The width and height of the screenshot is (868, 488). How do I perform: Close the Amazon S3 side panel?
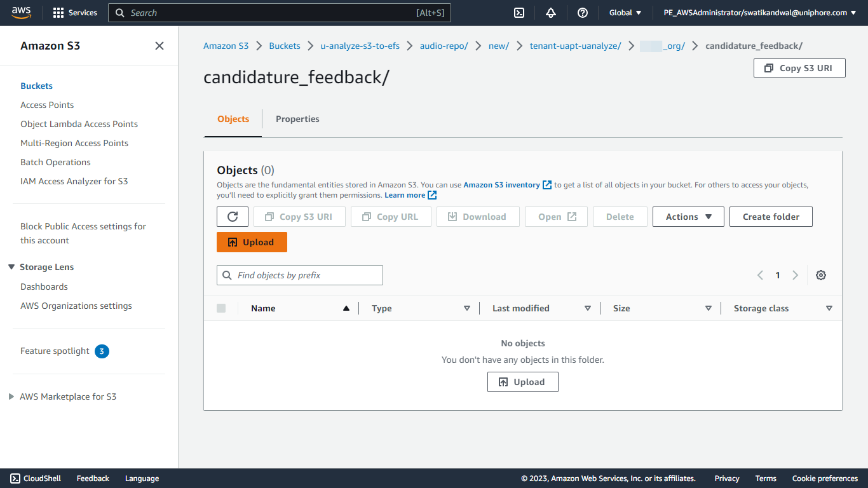tap(159, 46)
